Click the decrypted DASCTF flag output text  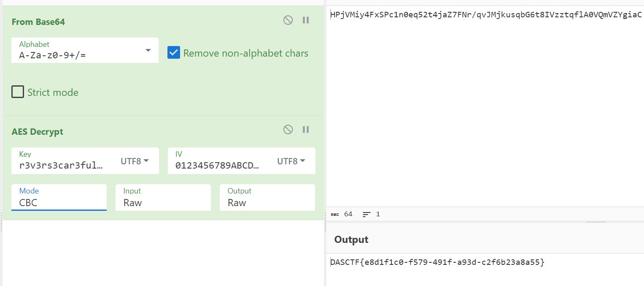tap(437, 262)
